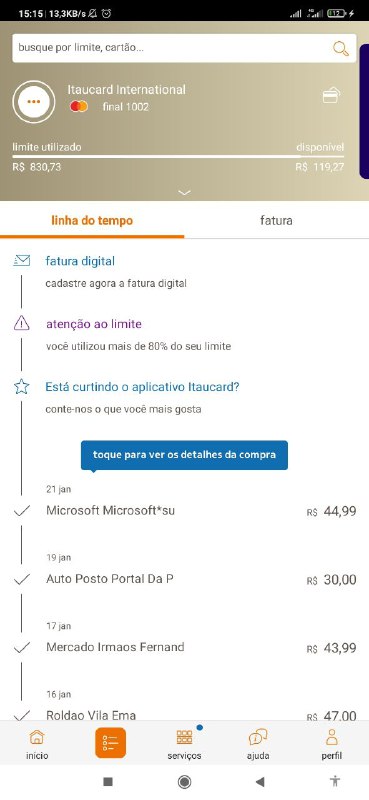Focus the busque por limite search field
This screenshot has height=800, width=369.
click(x=172, y=48)
